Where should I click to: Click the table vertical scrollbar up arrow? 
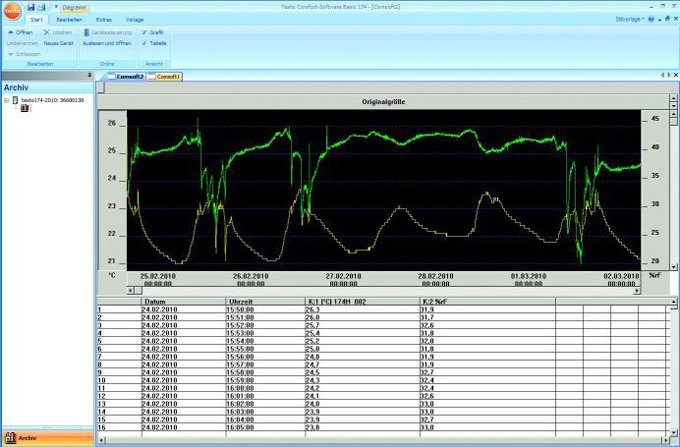673,301
